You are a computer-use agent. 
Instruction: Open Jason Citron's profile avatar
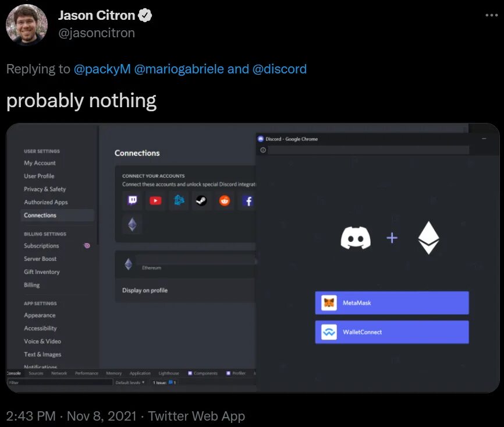coord(27,25)
